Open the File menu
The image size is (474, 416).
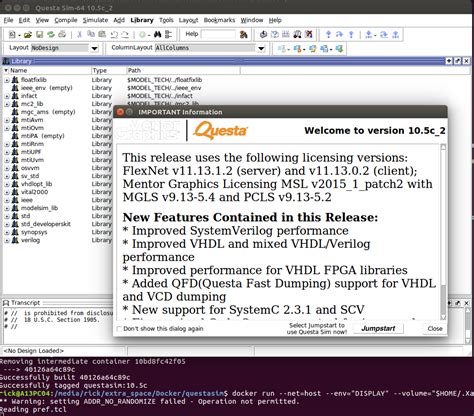pyautogui.click(x=8, y=20)
